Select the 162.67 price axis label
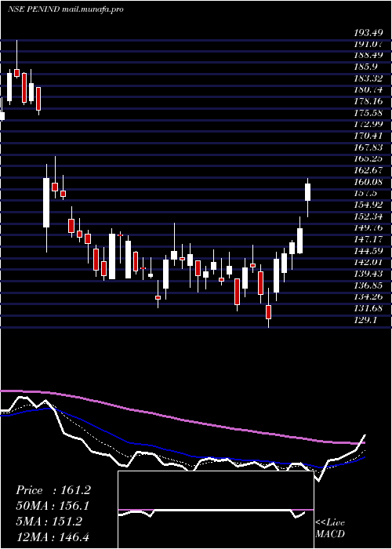This screenshot has width=392, height=549. (368, 170)
